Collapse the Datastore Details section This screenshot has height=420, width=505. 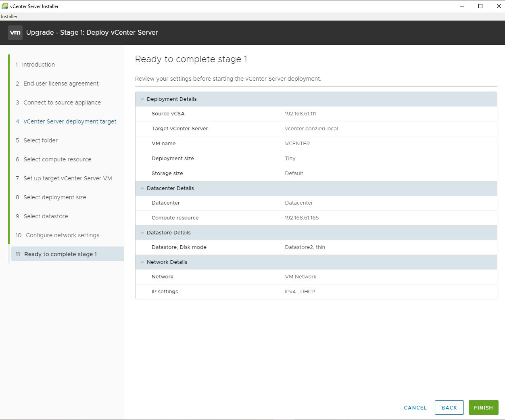142,233
